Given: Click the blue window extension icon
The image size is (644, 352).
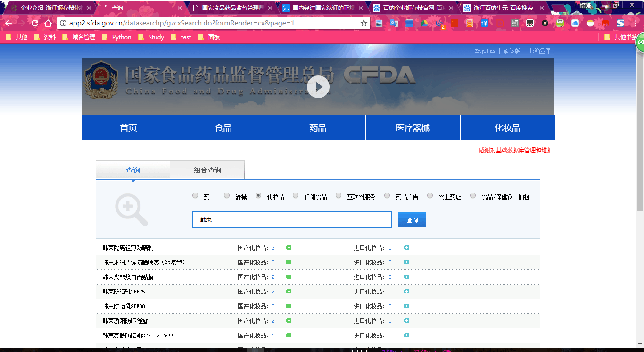Looking at the screenshot, I should [409, 23].
